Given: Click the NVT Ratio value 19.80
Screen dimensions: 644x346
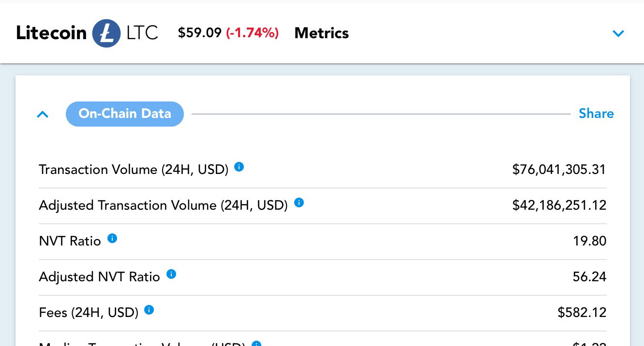Looking at the screenshot, I should (590, 241).
